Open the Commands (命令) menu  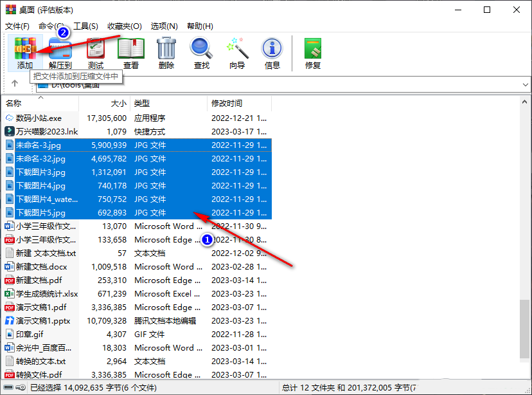pyautogui.click(x=51, y=26)
